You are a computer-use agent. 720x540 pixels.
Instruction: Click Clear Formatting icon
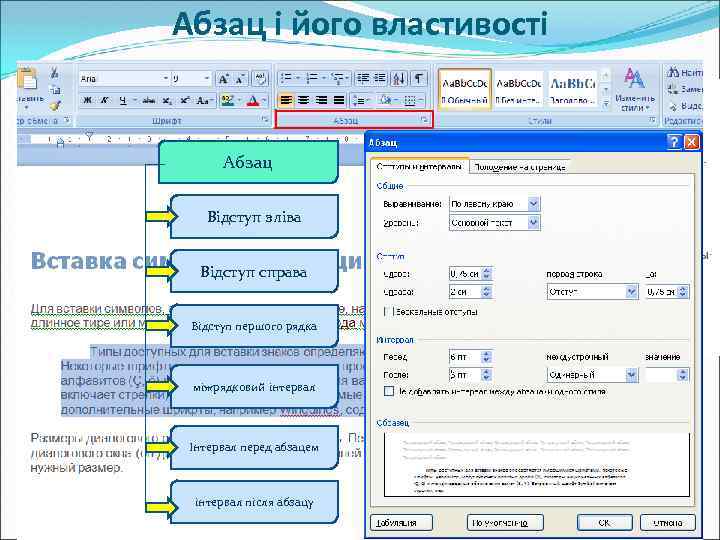click(x=260, y=79)
